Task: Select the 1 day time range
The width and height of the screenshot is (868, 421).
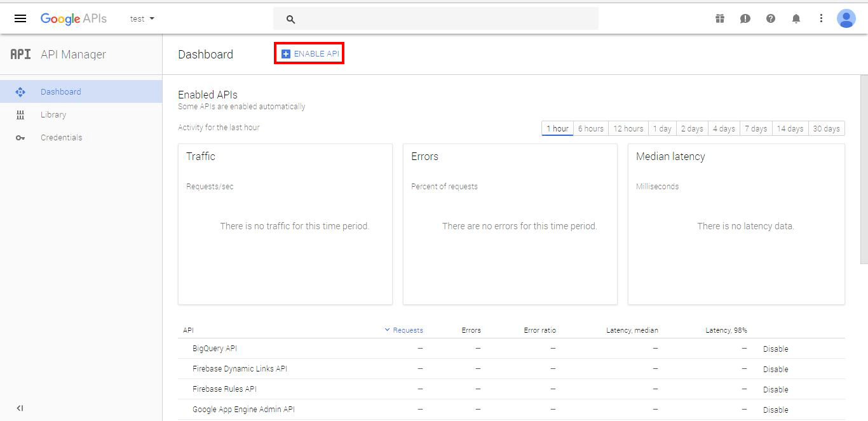Action: [x=663, y=128]
